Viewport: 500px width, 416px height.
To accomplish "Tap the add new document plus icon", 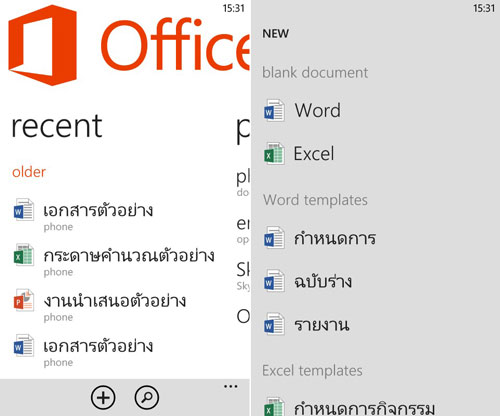I will (103, 397).
